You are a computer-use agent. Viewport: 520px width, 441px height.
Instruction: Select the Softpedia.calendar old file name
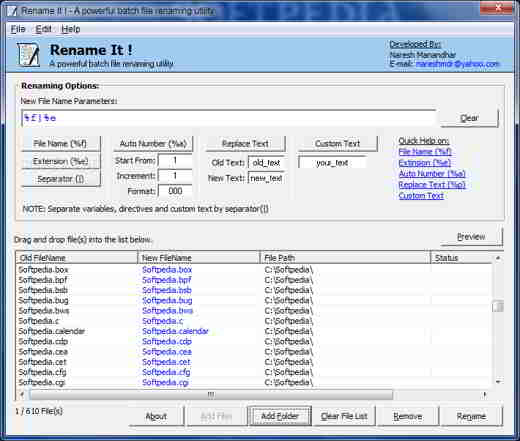tap(52, 331)
